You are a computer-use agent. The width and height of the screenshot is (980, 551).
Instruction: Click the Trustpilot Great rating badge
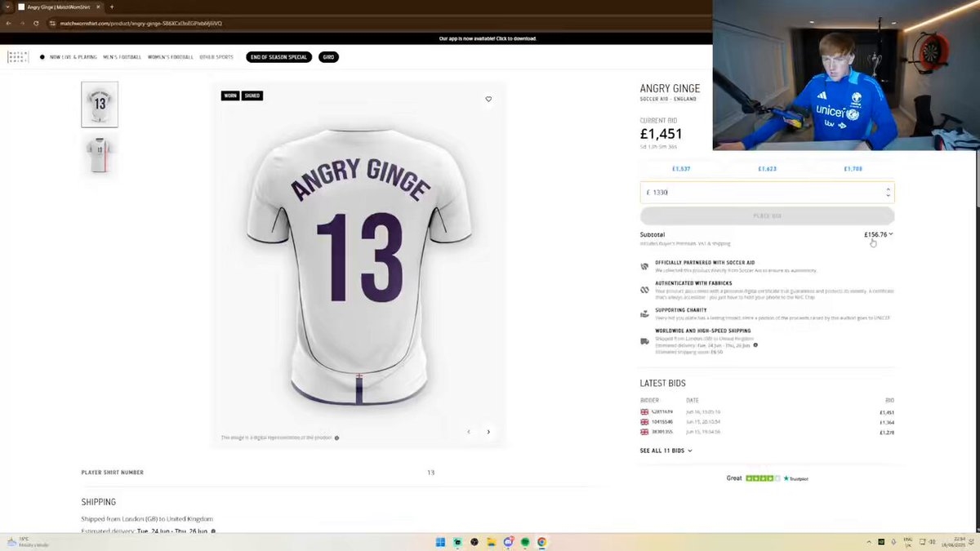(x=767, y=478)
